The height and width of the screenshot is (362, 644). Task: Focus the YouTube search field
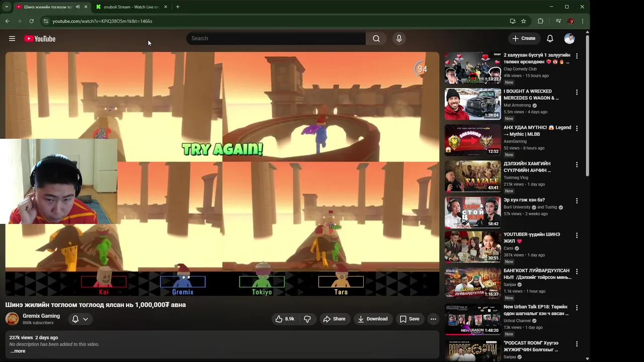pyautogui.click(x=276, y=39)
